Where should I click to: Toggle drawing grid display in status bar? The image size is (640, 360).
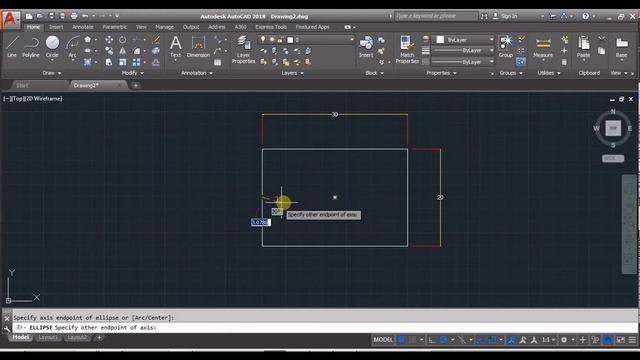click(x=401, y=340)
